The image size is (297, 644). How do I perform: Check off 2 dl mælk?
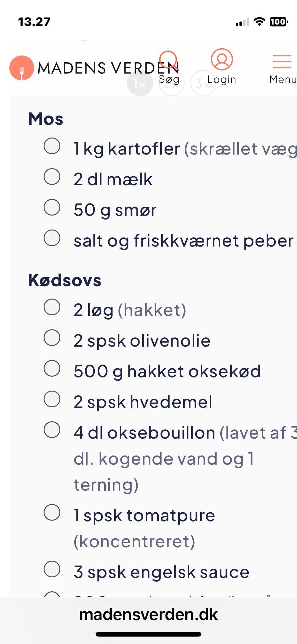click(x=52, y=177)
